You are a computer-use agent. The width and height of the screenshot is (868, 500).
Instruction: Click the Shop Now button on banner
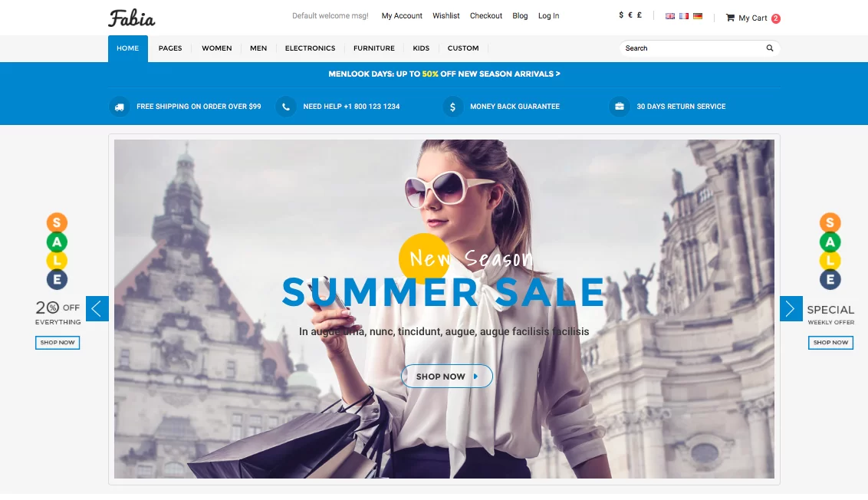[447, 376]
